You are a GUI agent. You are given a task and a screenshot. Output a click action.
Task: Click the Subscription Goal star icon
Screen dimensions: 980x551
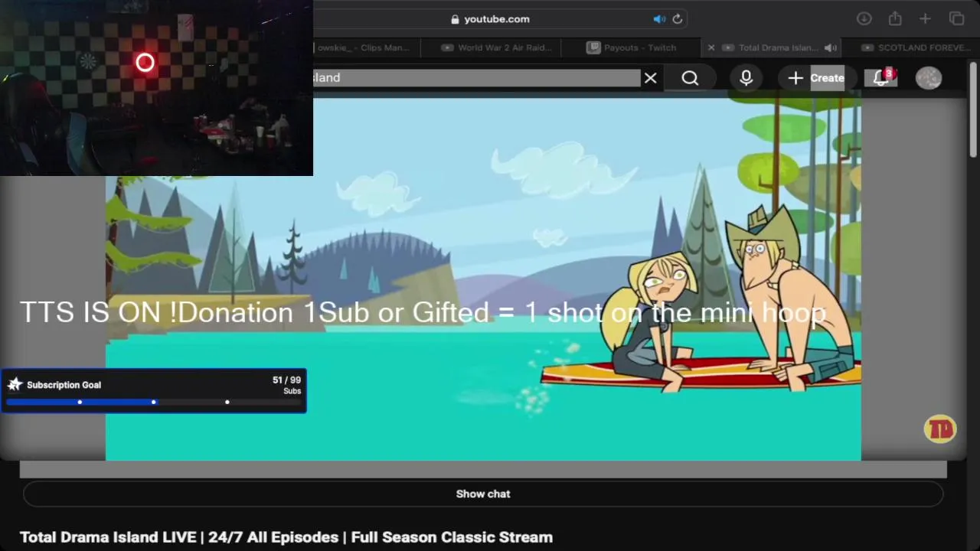click(x=15, y=385)
